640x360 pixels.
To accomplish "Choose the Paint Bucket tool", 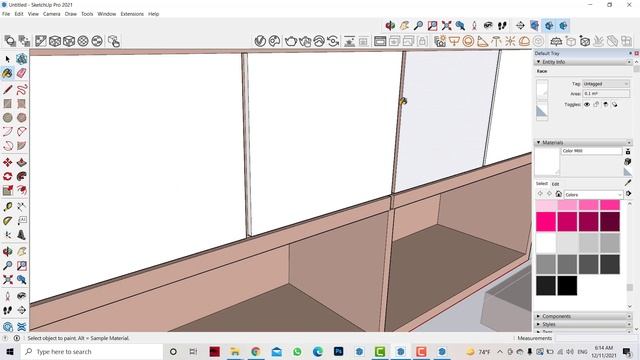I will click(x=7, y=73).
